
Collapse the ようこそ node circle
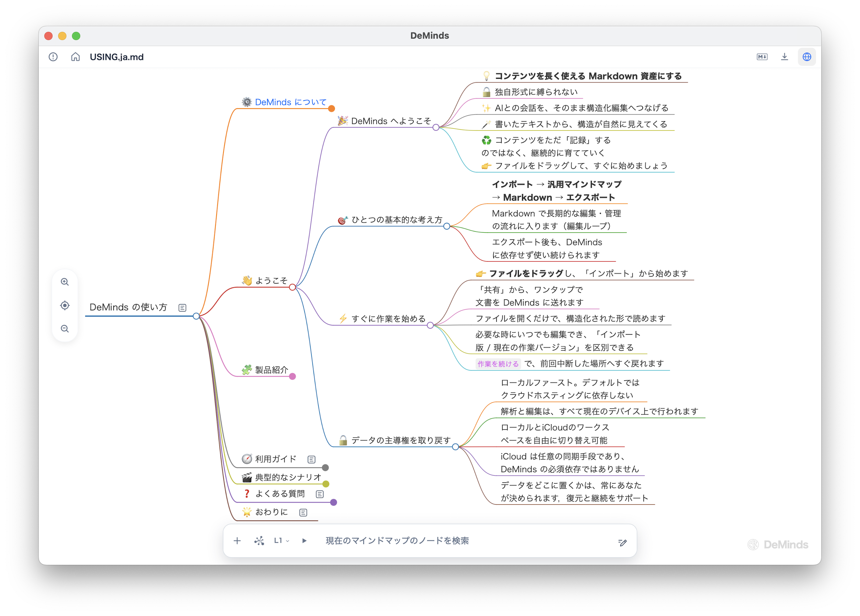click(292, 287)
